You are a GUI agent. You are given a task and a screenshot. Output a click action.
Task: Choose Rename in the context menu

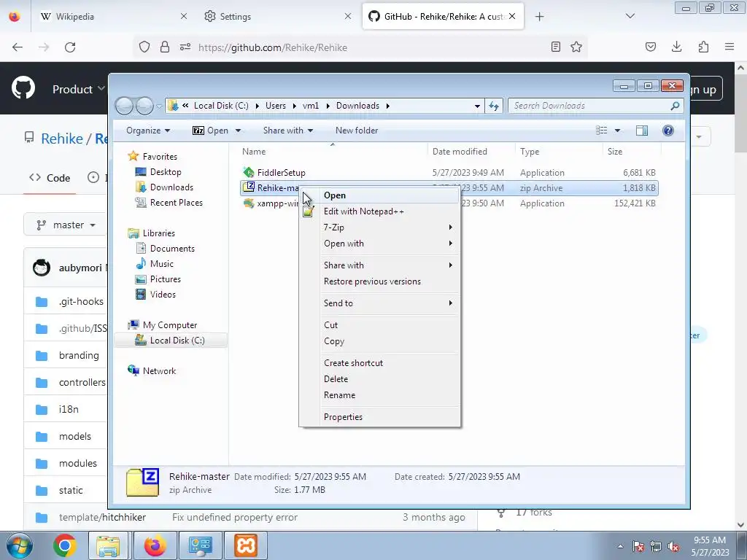pos(339,395)
